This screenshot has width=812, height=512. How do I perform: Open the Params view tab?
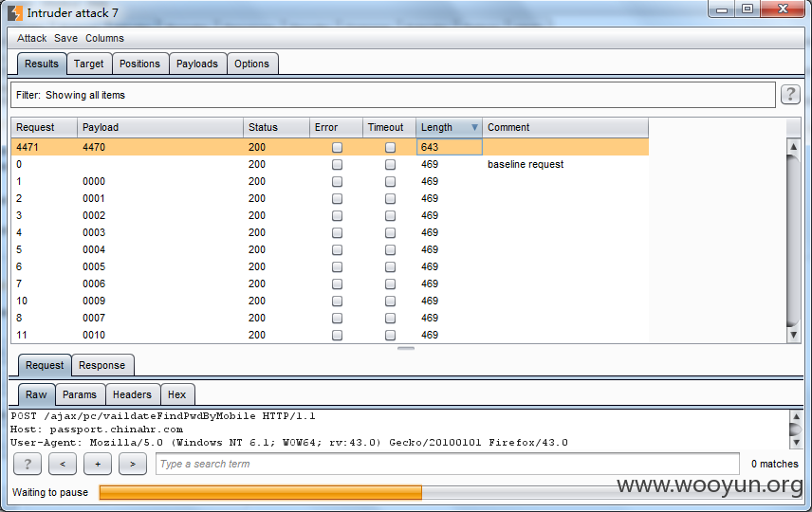(x=80, y=394)
